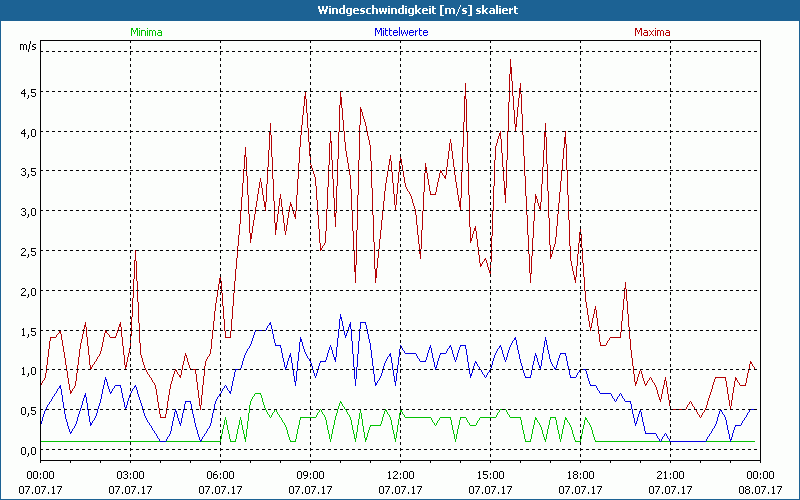The image size is (800, 500).
Task: Click the 15:00 time axis label
Action: [490, 475]
